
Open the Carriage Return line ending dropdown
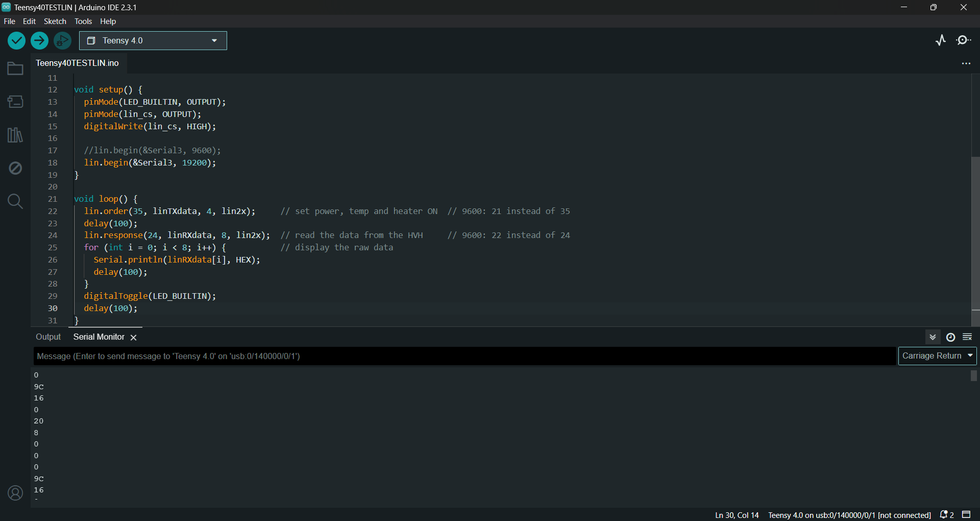pyautogui.click(x=937, y=356)
